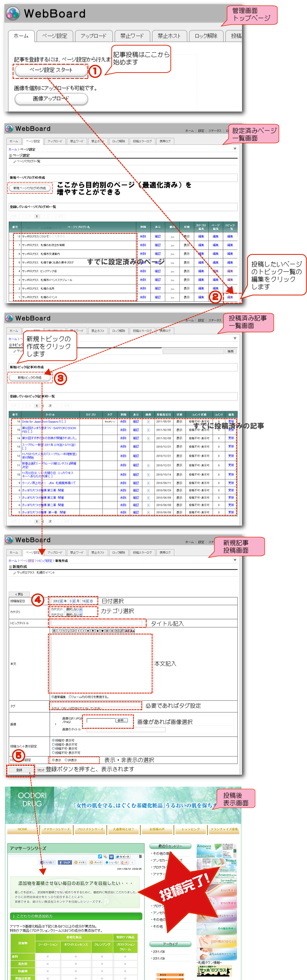Click the リセット button beside 登録
307x980 pixels.
coord(41,770)
